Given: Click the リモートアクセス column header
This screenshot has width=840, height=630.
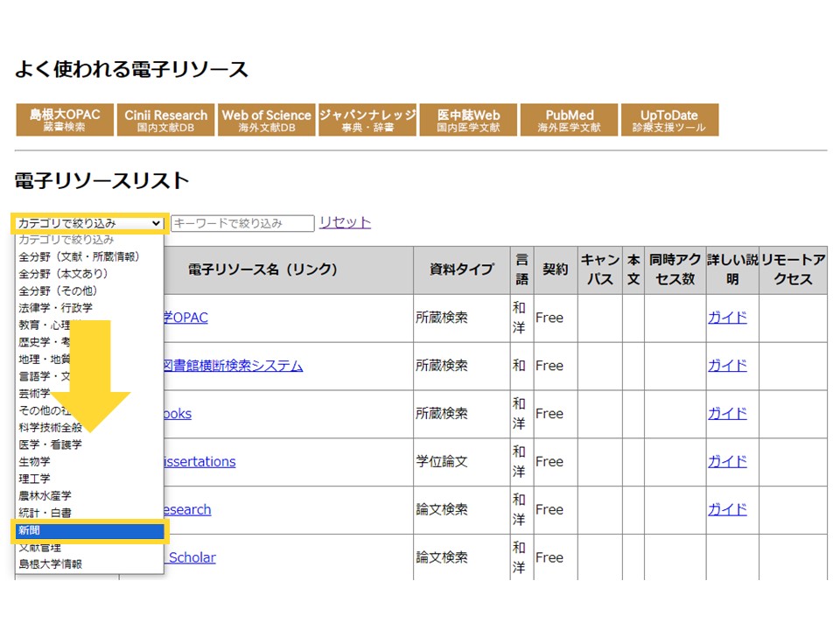Looking at the screenshot, I should [x=794, y=269].
